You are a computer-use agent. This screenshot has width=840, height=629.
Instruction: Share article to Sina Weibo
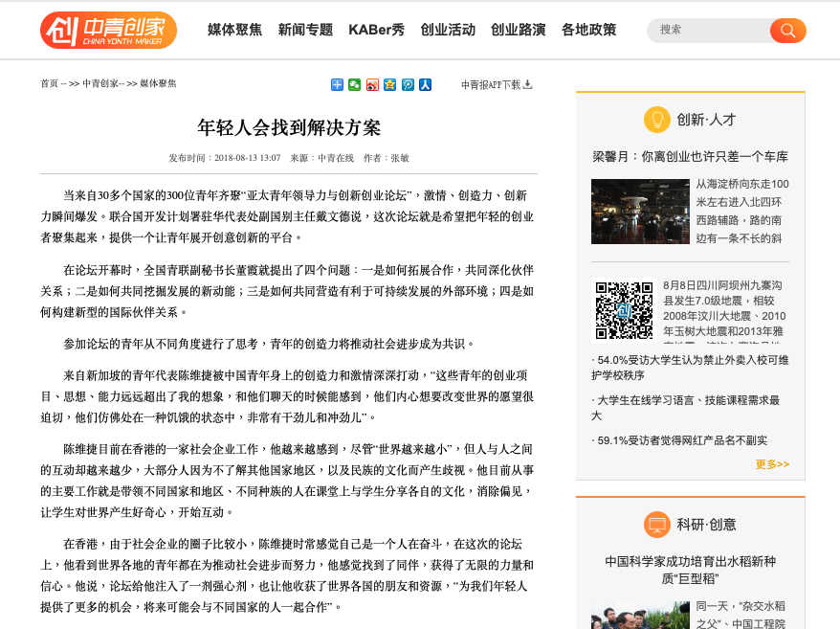[x=372, y=84]
